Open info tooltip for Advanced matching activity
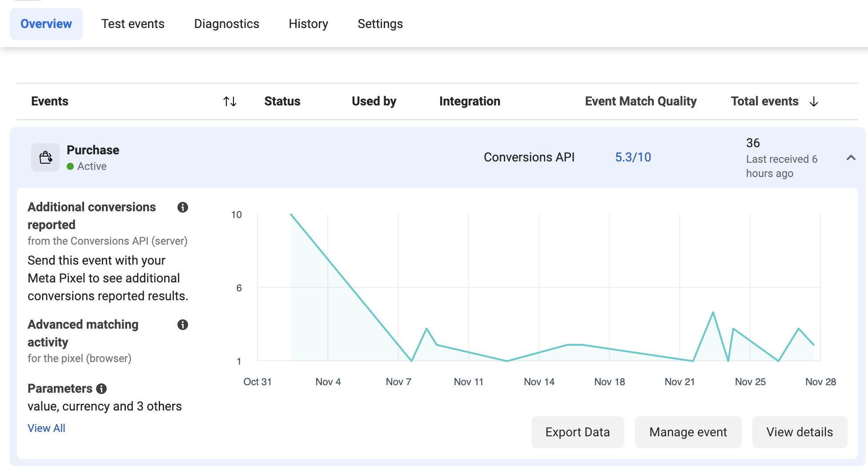Image resolution: width=868 pixels, height=475 pixels. 183,325
